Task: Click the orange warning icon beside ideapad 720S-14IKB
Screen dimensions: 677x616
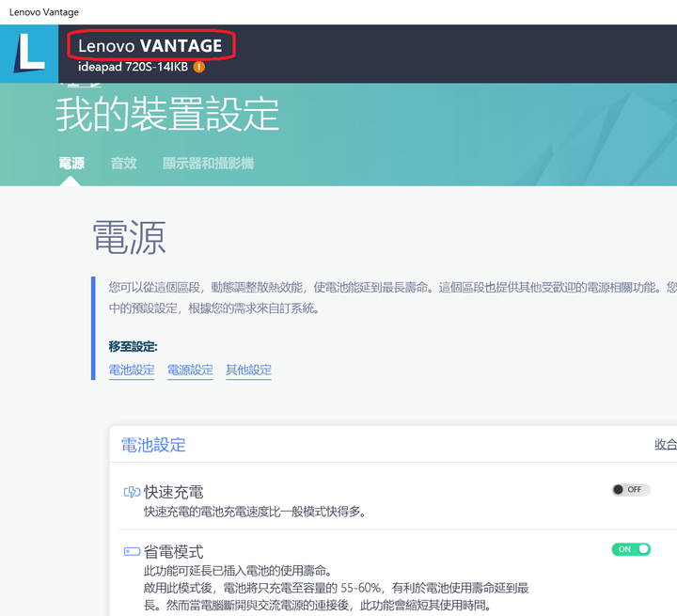Action: (199, 67)
